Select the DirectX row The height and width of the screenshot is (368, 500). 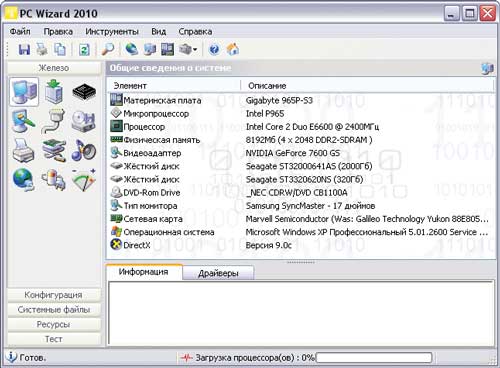300,245
